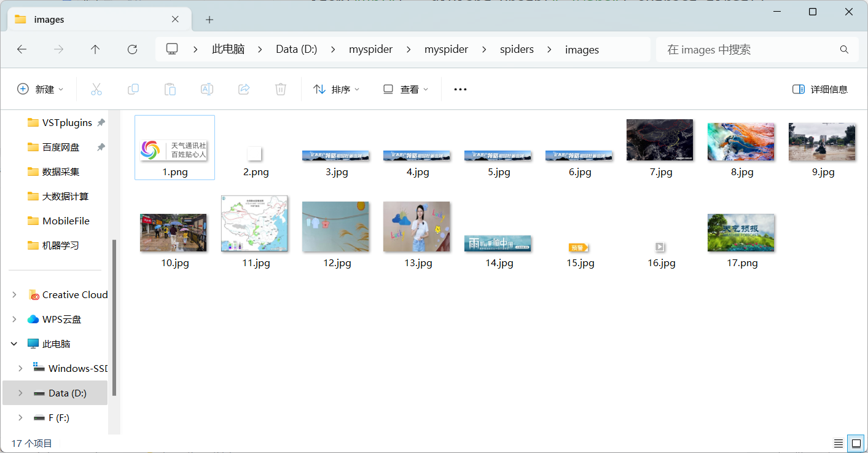Click the Cut scissors icon
The image size is (868, 453).
tap(96, 89)
